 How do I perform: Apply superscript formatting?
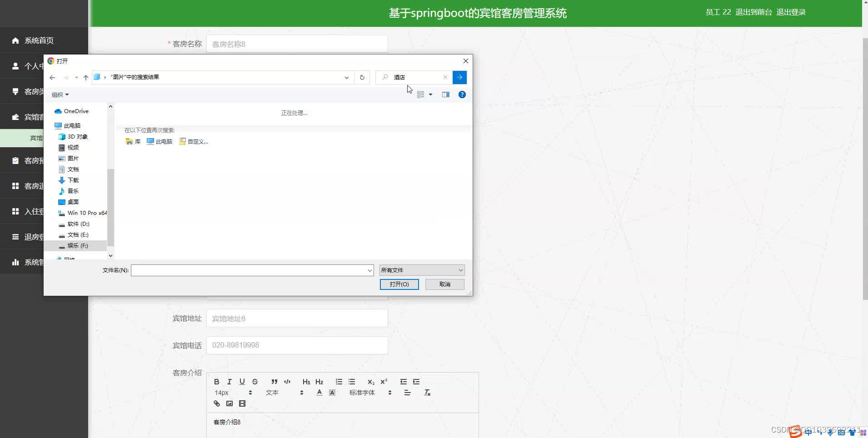point(384,382)
